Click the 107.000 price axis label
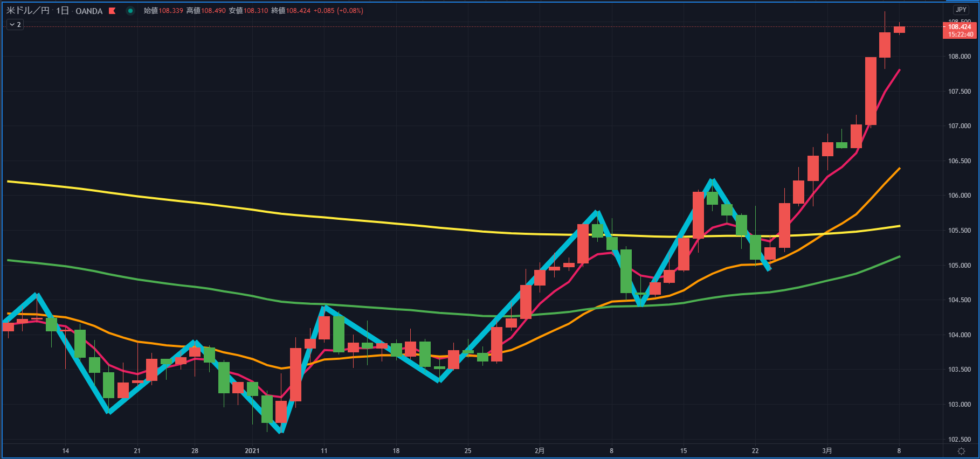Image resolution: width=980 pixels, height=459 pixels. [960, 126]
